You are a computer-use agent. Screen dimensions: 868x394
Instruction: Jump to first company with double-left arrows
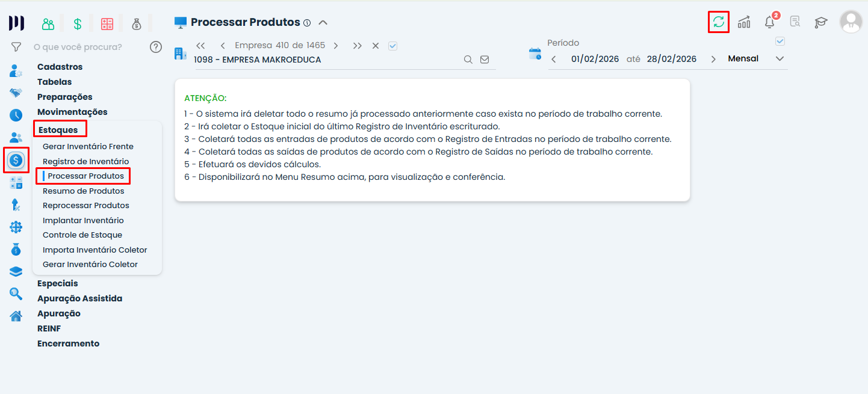pos(201,46)
